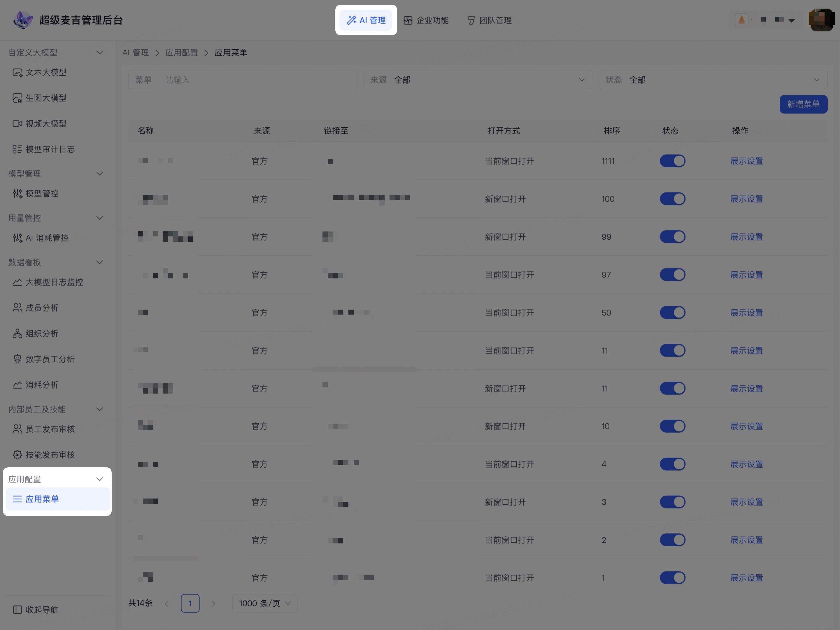Open 生图大模型 via its sidebar icon
Image resolution: width=840 pixels, height=630 pixels.
point(17,98)
